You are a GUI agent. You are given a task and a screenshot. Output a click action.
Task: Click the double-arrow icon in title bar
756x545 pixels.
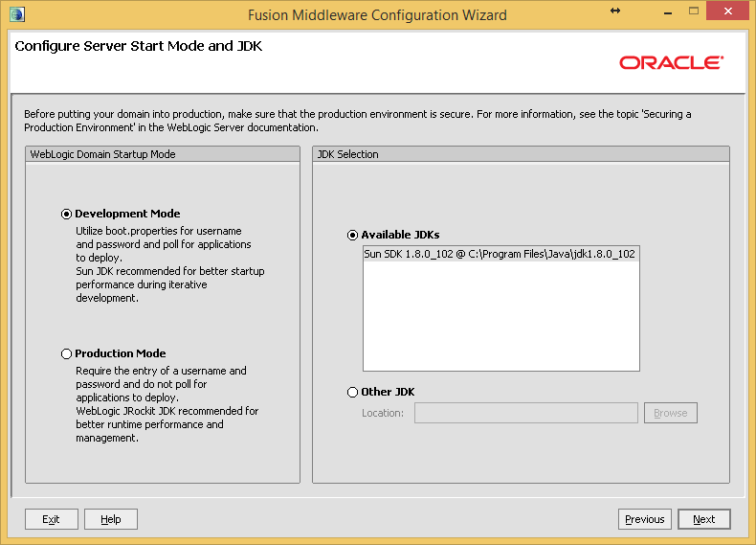click(615, 11)
